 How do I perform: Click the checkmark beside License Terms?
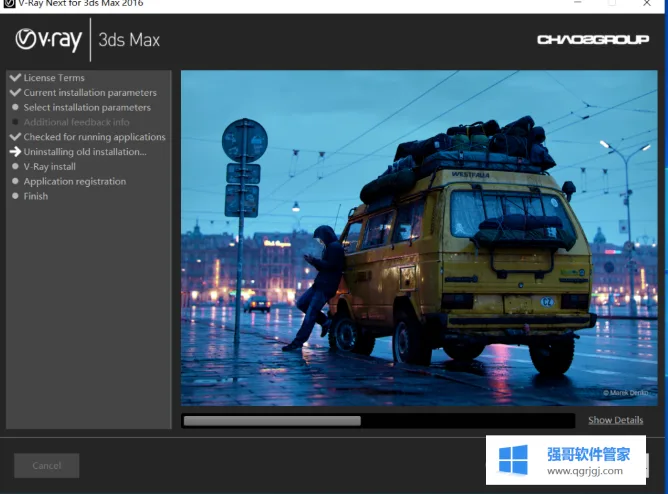coord(15,78)
